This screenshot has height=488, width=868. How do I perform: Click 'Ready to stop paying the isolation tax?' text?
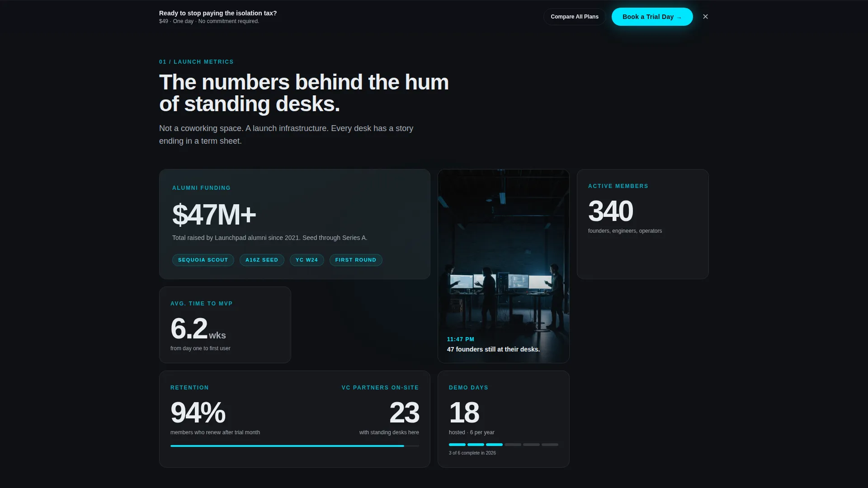(x=218, y=13)
